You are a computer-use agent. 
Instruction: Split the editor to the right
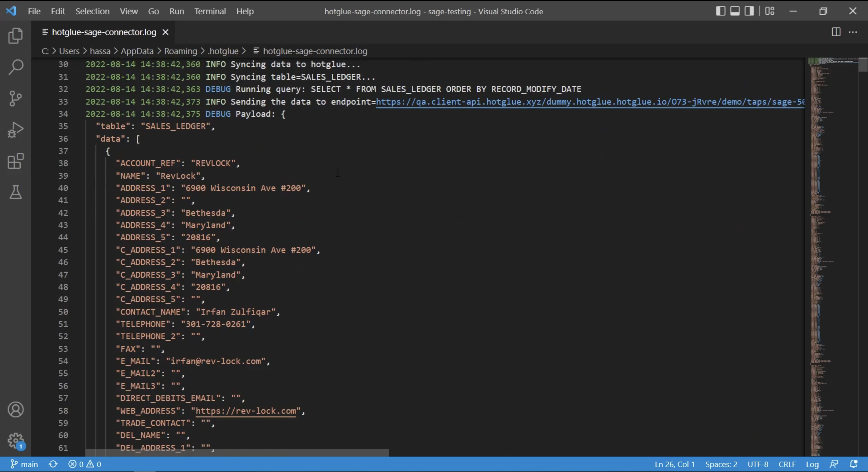point(836,32)
